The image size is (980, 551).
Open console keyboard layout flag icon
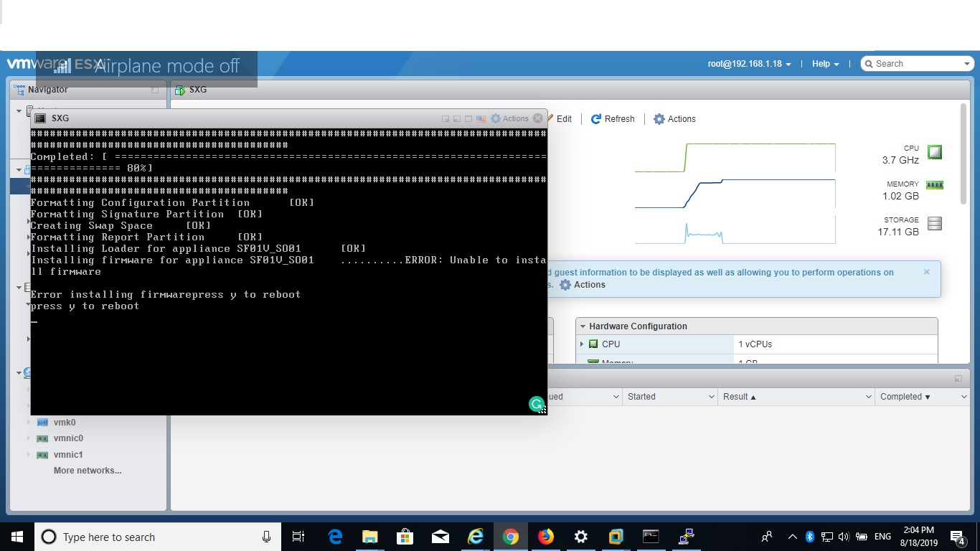pos(481,119)
